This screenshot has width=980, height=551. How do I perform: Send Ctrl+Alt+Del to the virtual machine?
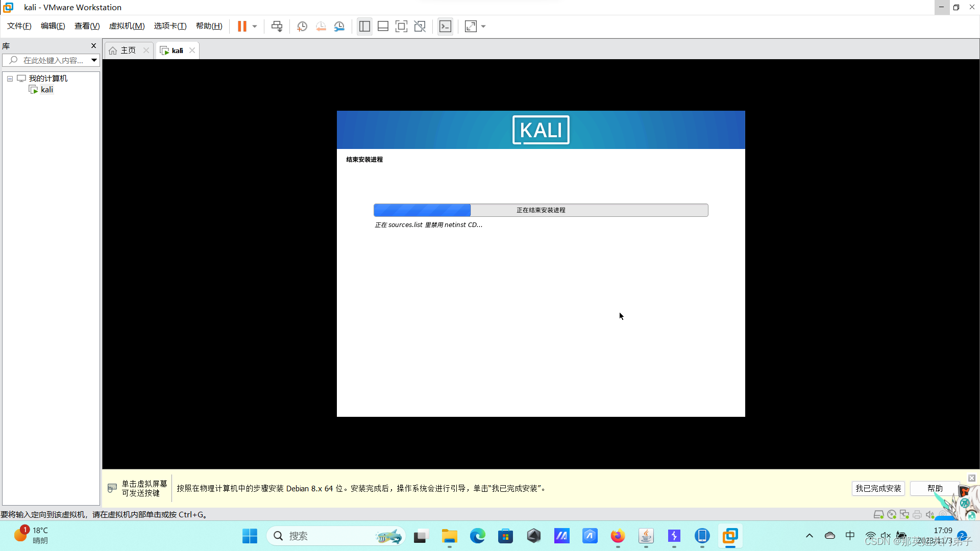[277, 26]
